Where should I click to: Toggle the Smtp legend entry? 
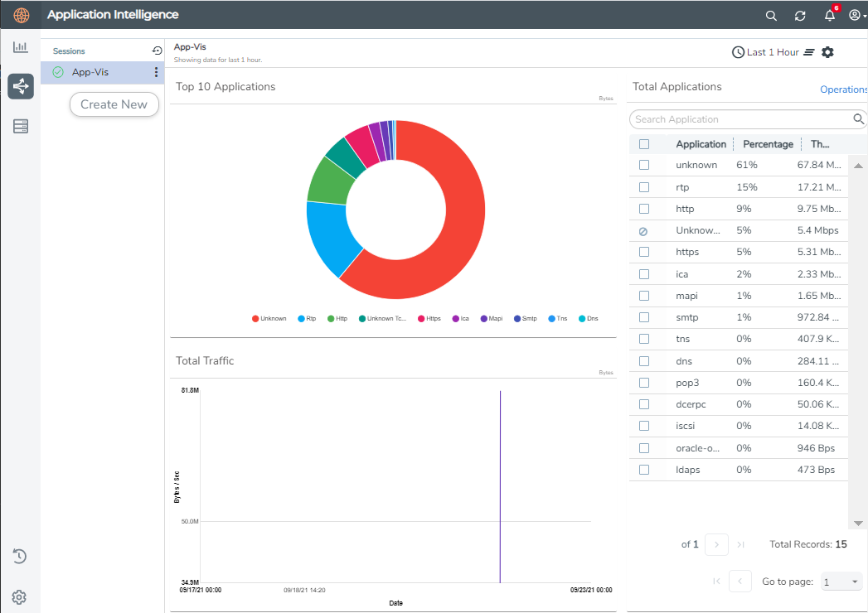[x=526, y=319]
